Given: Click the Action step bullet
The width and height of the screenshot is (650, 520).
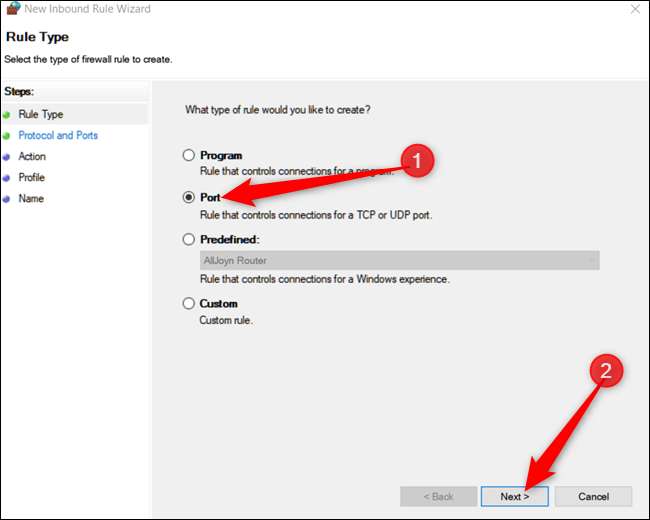Looking at the screenshot, I should coord(7,157).
